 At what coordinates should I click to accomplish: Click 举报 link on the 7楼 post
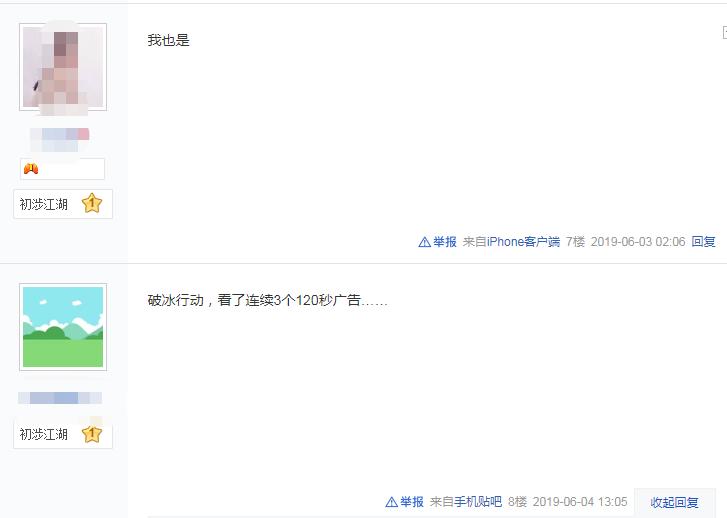pos(445,242)
